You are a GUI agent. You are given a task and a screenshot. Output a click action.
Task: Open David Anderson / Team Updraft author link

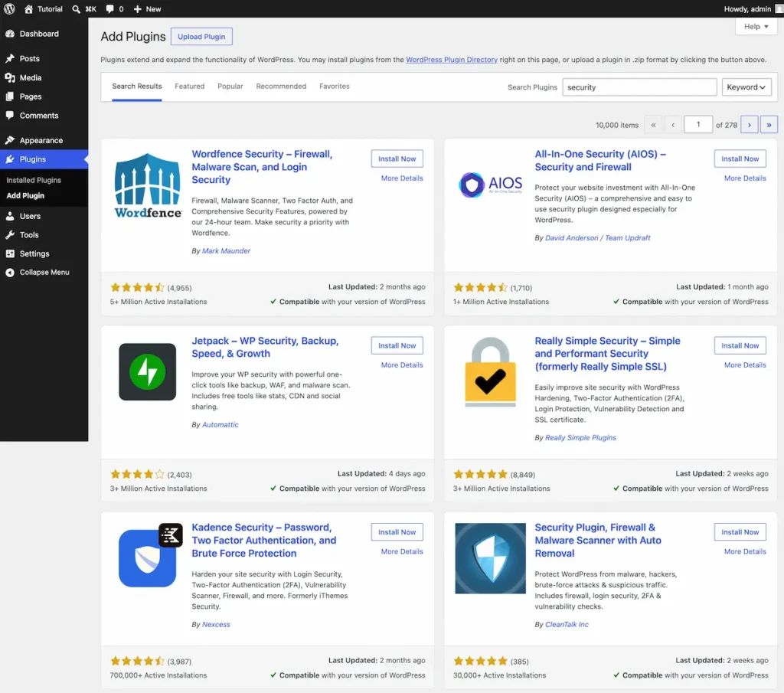[597, 238]
